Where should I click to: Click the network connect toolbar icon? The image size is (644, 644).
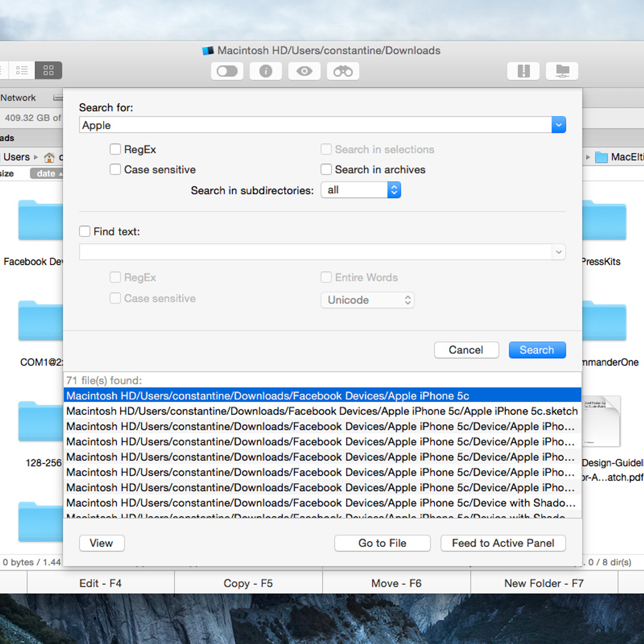(x=562, y=71)
